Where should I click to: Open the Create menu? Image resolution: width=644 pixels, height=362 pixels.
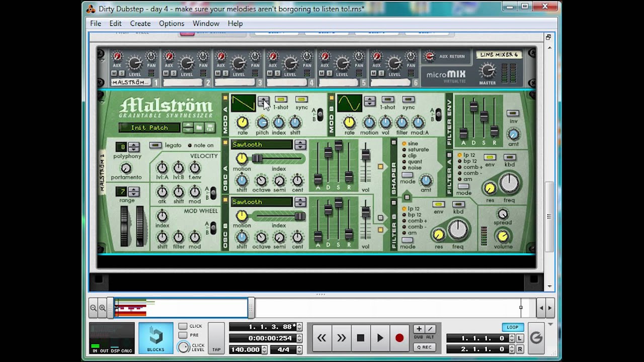pos(140,24)
